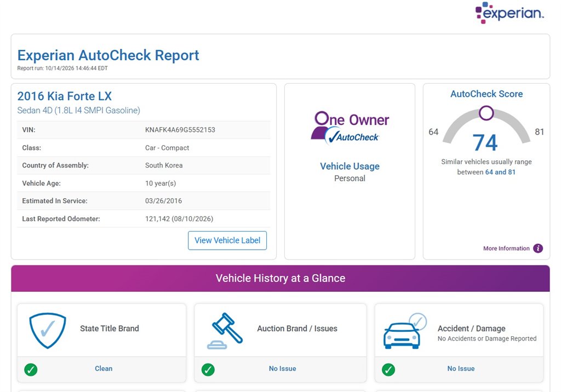The width and height of the screenshot is (561, 392).
Task: Click No Issue under Accident / Damage
Action: pyautogui.click(x=461, y=368)
